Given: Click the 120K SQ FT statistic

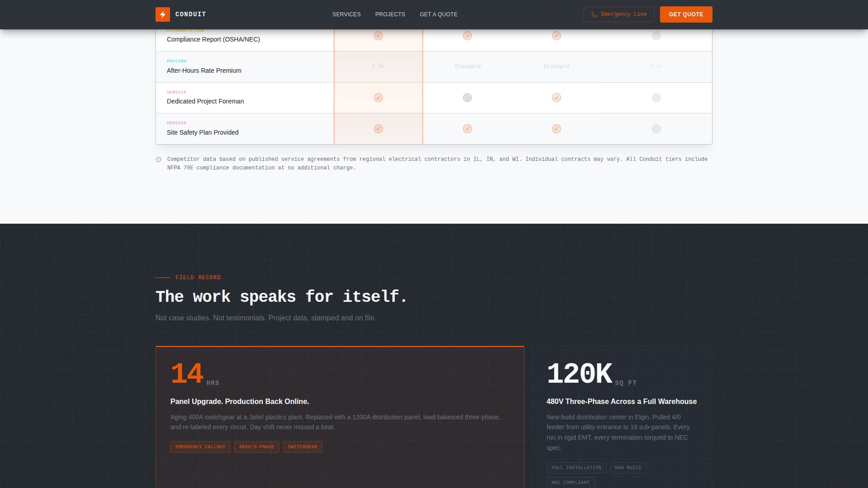Looking at the screenshot, I should point(591,374).
